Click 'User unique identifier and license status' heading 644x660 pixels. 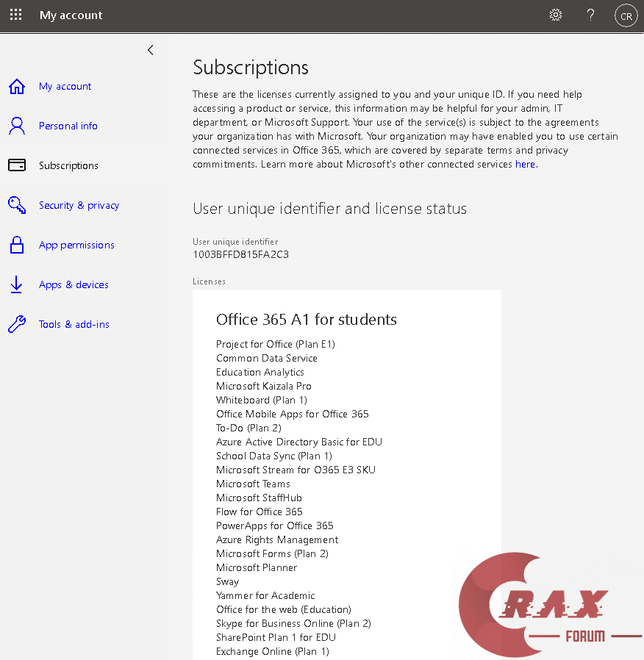click(x=330, y=209)
